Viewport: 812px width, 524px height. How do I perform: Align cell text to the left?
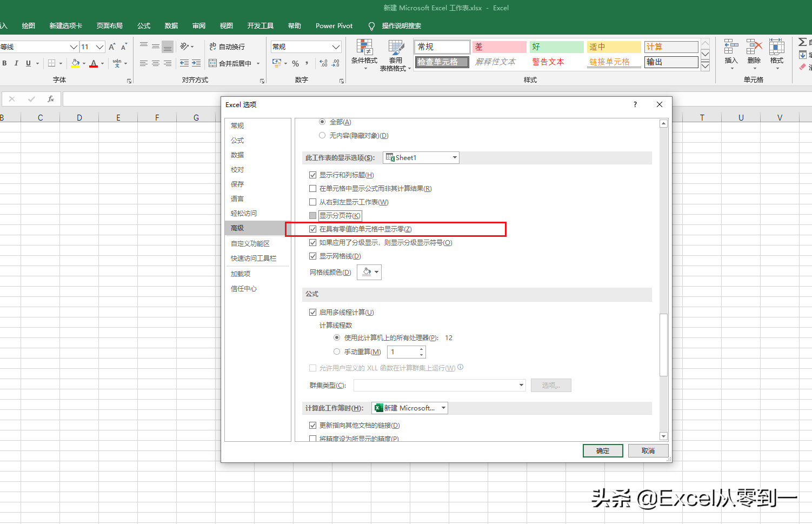click(x=143, y=63)
